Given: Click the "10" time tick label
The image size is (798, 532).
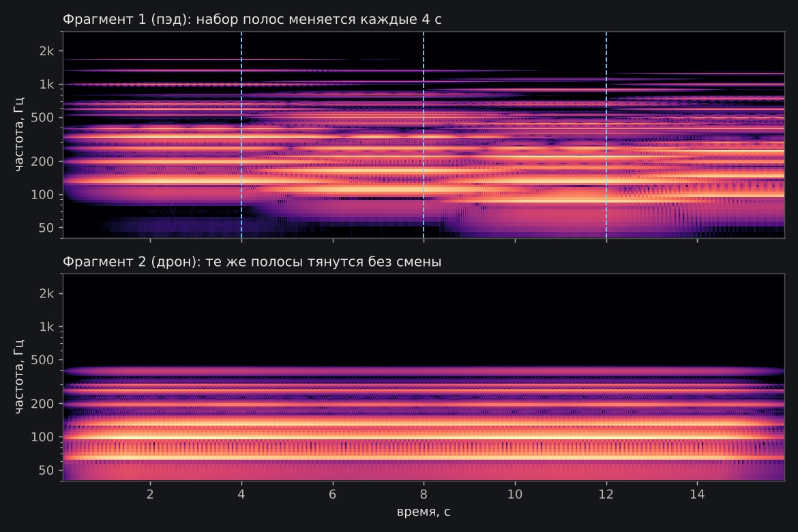Looking at the screenshot, I should [515, 494].
